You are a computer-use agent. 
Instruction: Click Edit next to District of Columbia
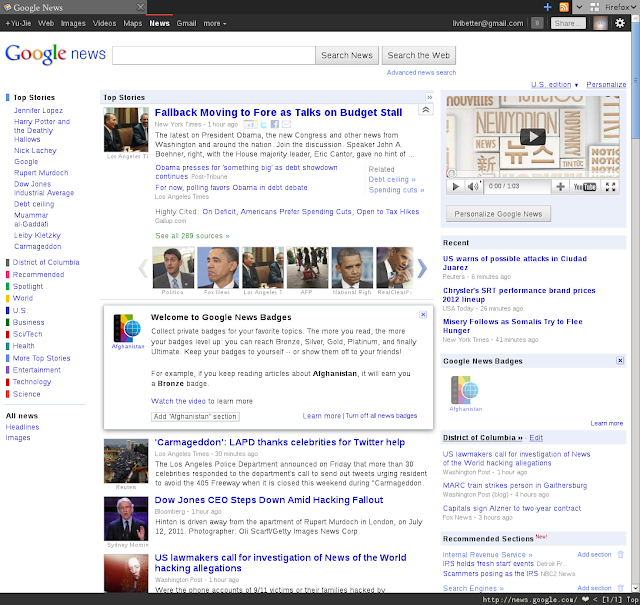(x=536, y=438)
